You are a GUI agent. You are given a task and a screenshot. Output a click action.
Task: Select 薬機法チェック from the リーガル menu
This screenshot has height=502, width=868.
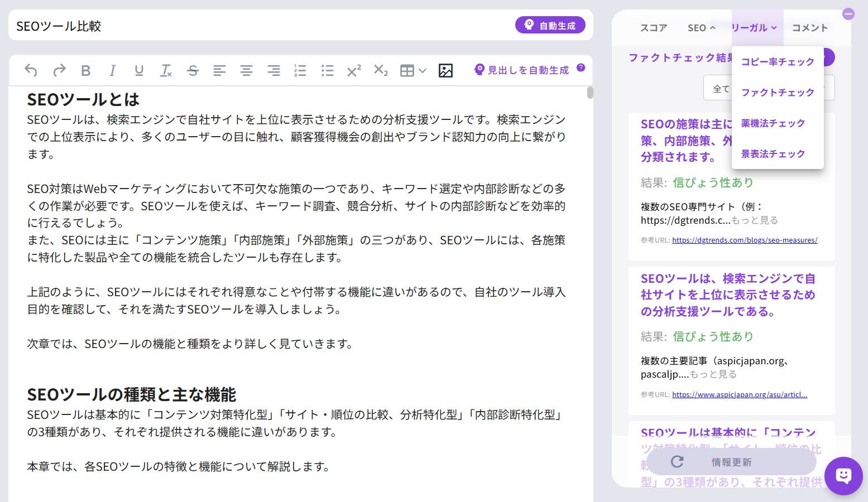pyautogui.click(x=773, y=123)
